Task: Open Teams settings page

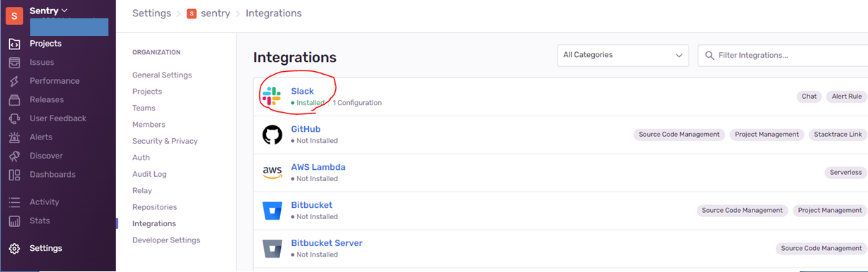Action: (x=144, y=108)
